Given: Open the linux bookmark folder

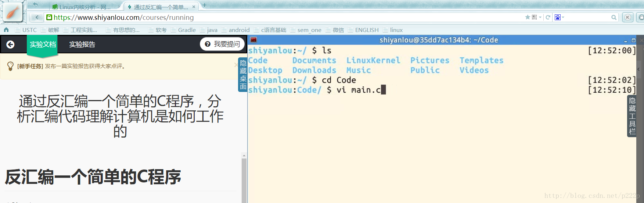Looking at the screenshot, I should (x=393, y=30).
